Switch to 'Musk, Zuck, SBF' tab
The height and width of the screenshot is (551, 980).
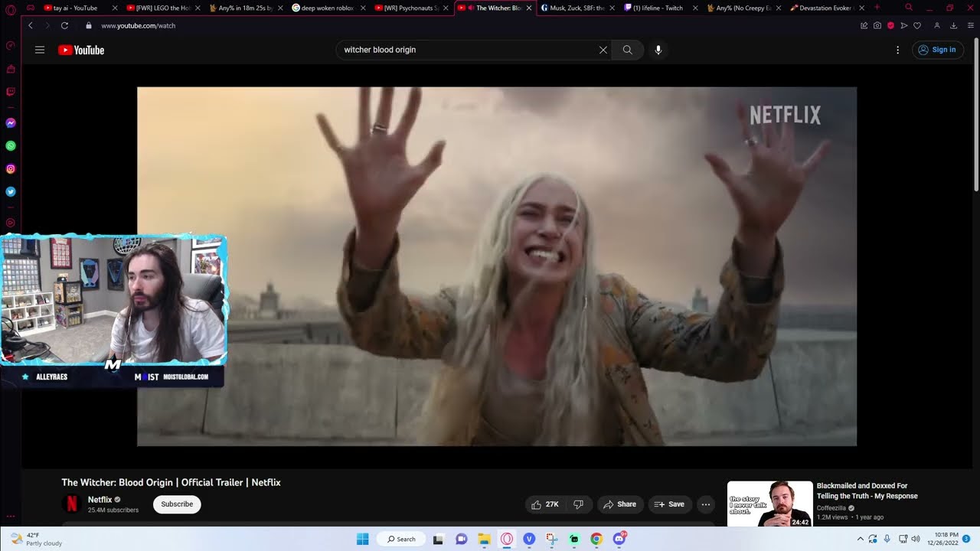577,8
